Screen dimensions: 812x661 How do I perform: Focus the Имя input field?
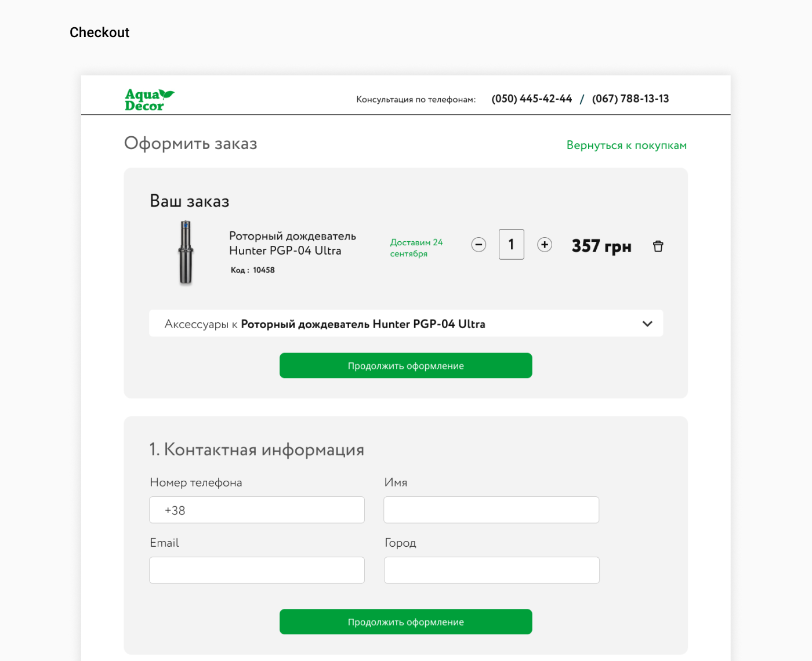point(491,510)
